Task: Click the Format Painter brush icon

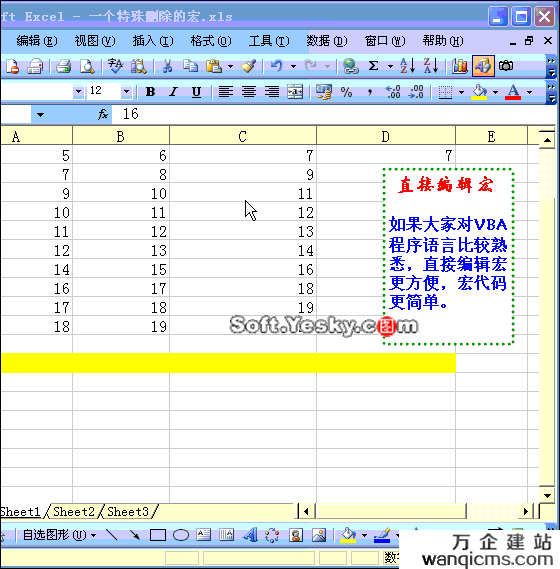Action: click(249, 66)
